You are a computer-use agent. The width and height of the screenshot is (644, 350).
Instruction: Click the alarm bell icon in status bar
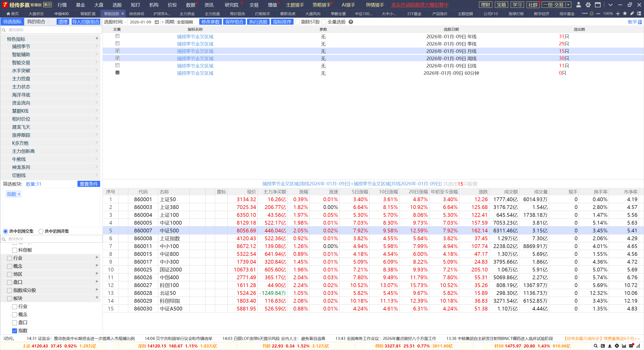(610, 346)
